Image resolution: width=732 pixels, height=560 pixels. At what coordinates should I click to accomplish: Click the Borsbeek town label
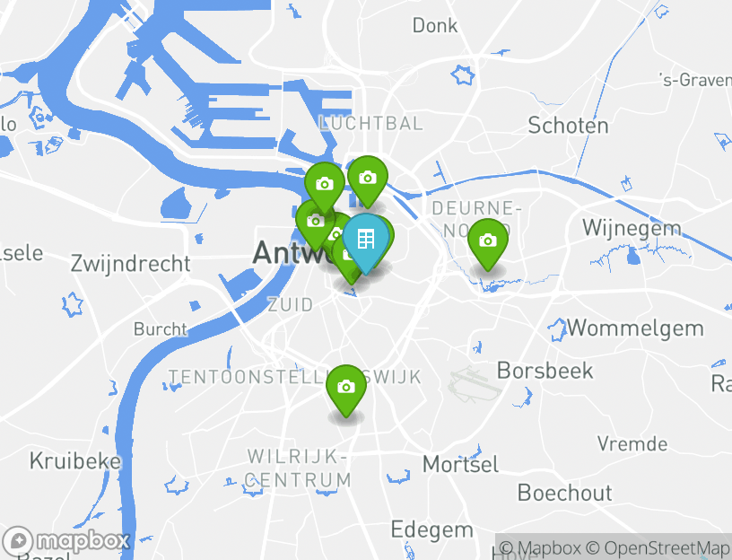pyautogui.click(x=545, y=371)
